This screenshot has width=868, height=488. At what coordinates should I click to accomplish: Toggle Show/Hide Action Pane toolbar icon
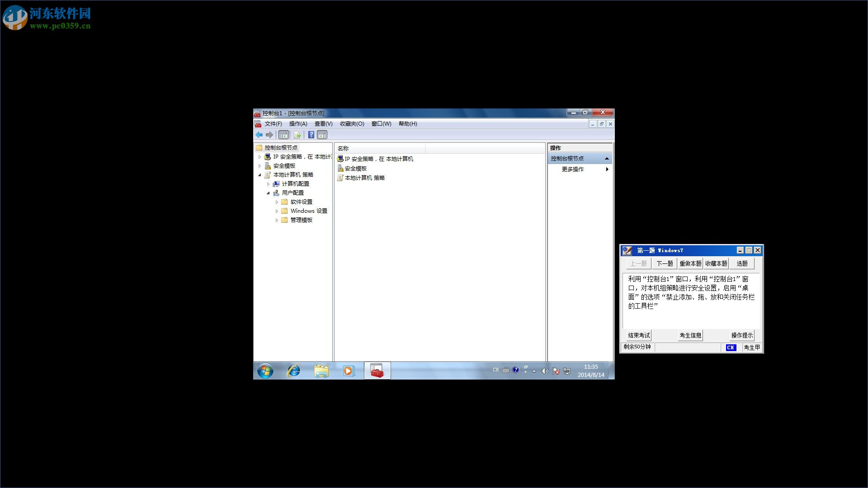click(322, 135)
